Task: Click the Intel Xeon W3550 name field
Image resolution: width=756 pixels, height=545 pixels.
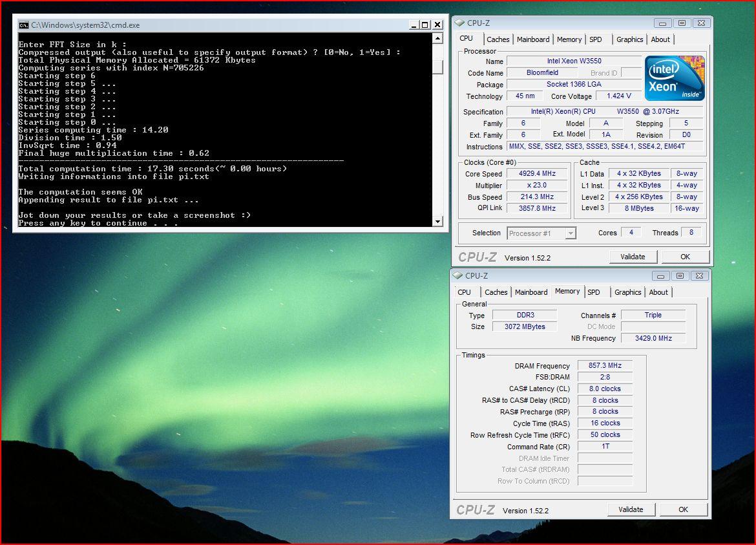Action: 574,61
